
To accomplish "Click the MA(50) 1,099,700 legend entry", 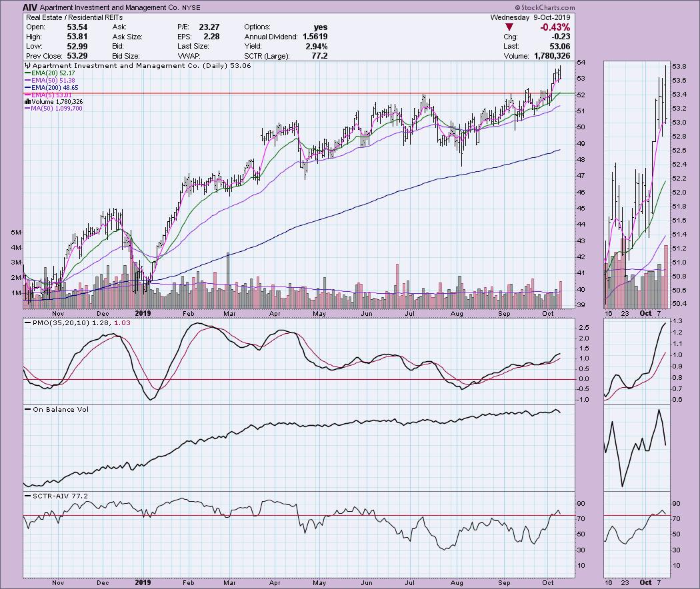I will point(53,109).
